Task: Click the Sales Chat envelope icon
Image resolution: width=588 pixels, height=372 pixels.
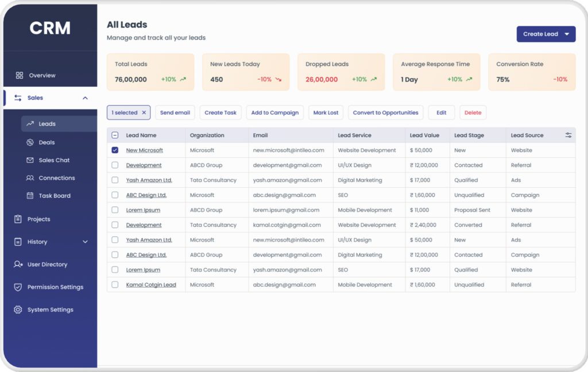Action: (x=30, y=160)
